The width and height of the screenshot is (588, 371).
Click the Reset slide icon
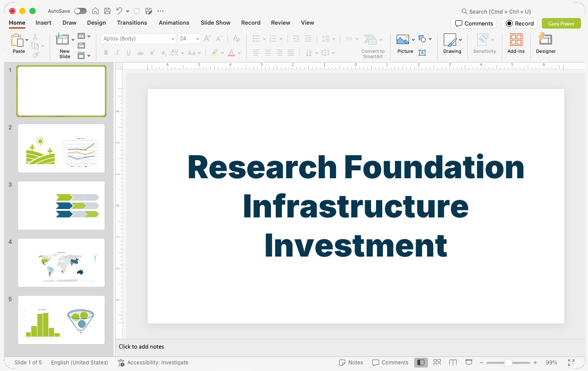tap(81, 45)
